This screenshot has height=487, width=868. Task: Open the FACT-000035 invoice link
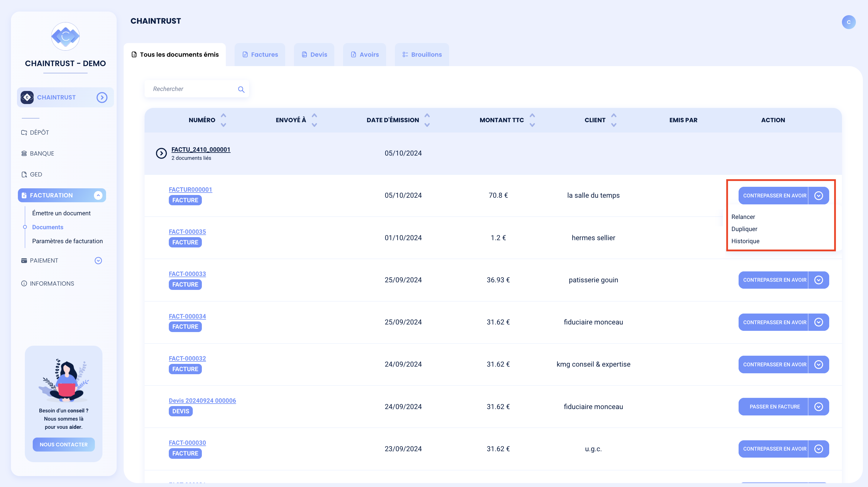click(187, 232)
